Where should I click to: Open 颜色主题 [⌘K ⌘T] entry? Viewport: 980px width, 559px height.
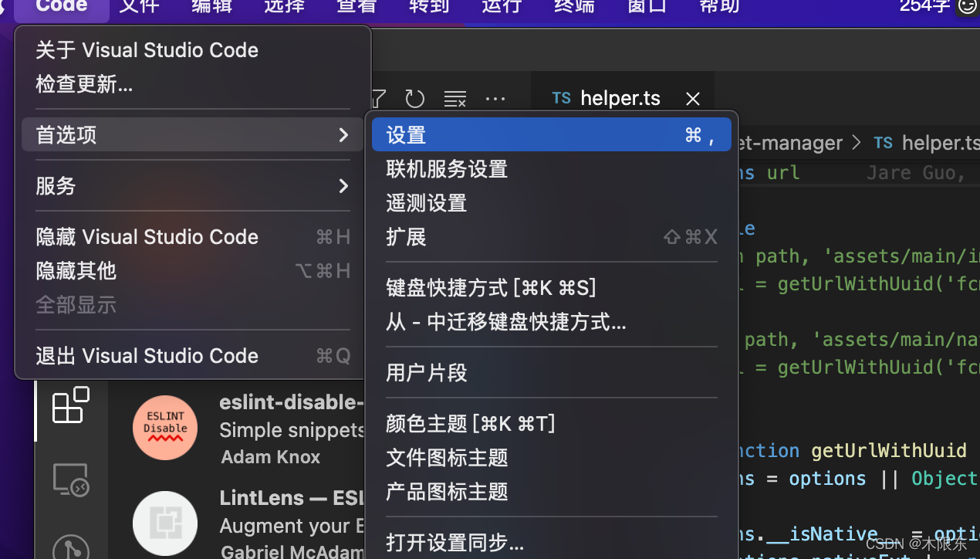click(552, 424)
